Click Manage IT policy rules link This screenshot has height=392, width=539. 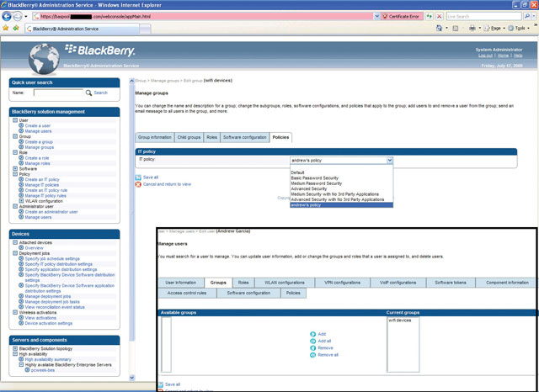click(45, 196)
